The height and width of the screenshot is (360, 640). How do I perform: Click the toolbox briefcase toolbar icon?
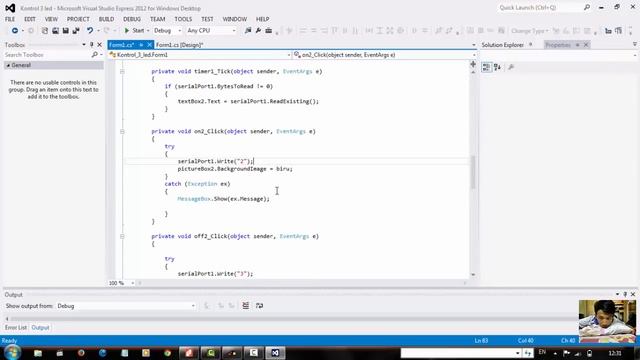click(269, 31)
